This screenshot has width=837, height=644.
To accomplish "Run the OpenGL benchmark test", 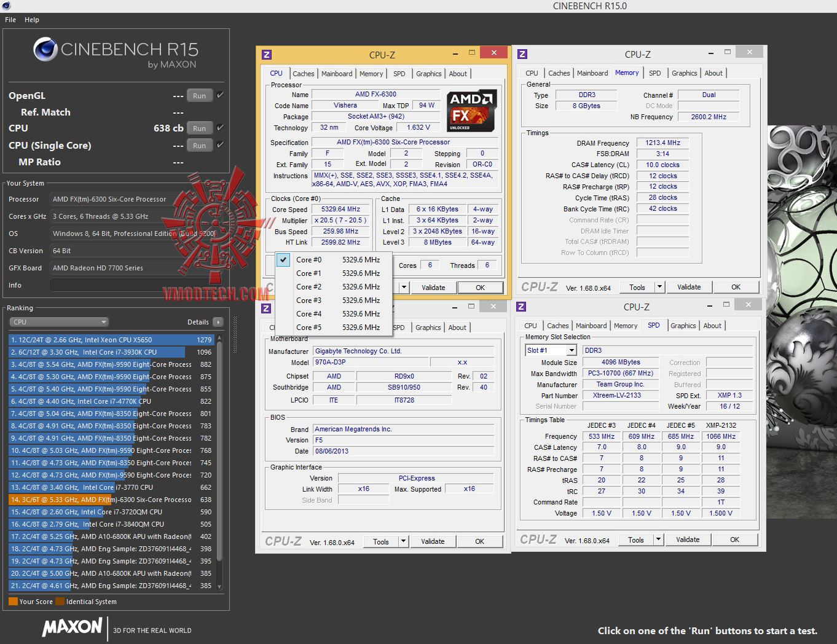I will 199,96.
